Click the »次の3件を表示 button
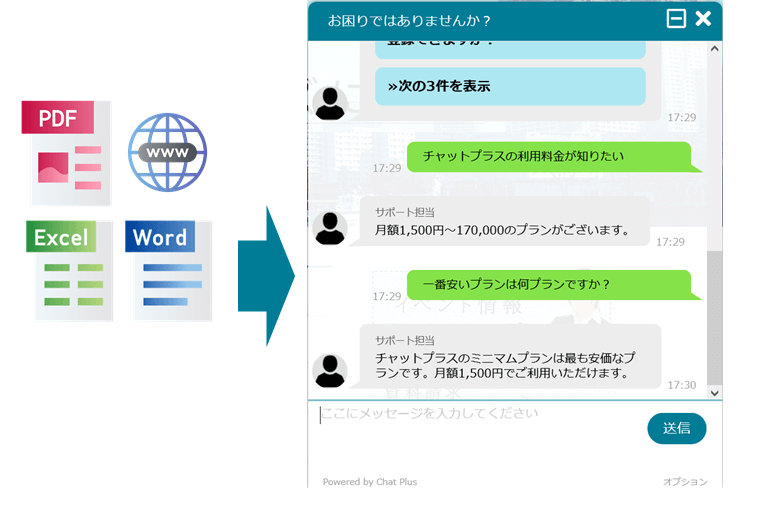 point(510,86)
